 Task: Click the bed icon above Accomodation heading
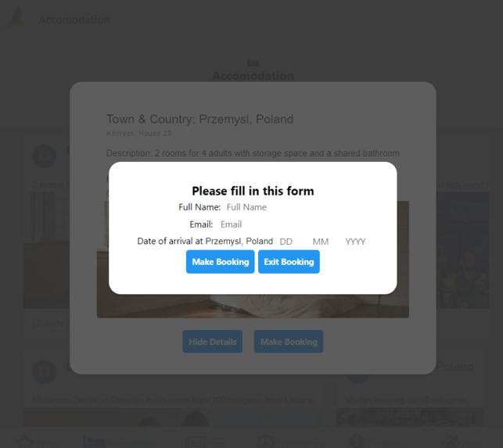253,63
